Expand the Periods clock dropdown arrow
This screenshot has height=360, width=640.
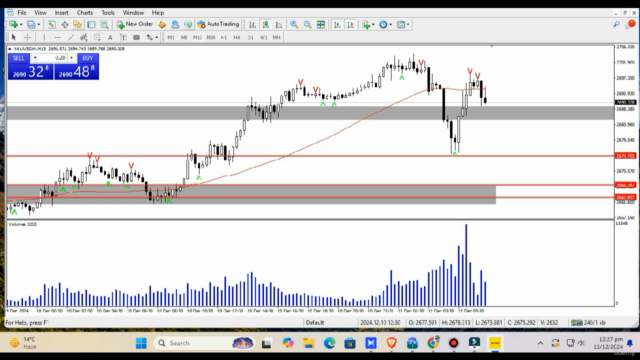tap(391, 24)
